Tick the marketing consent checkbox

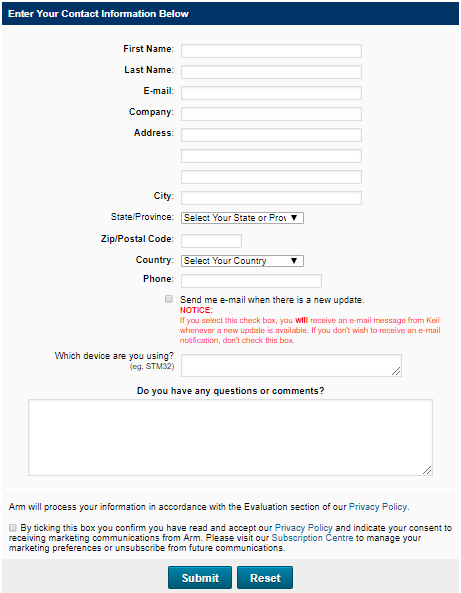coord(13,528)
